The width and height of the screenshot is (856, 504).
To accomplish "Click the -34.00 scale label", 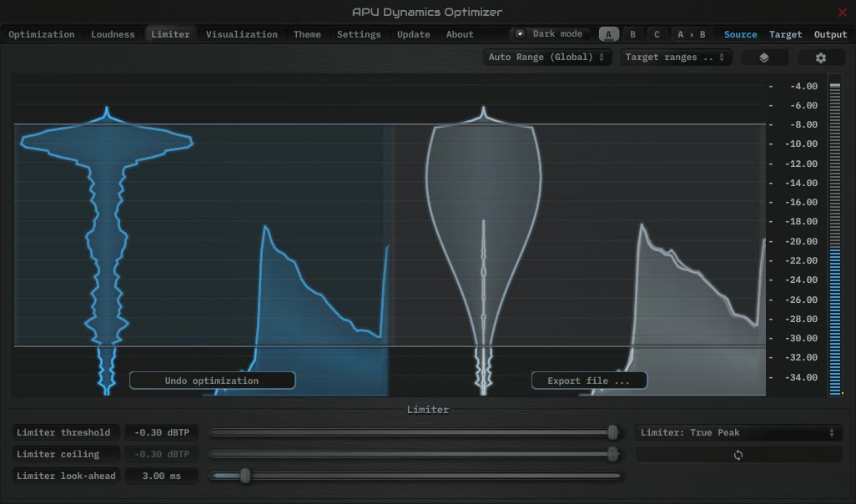I will [802, 377].
